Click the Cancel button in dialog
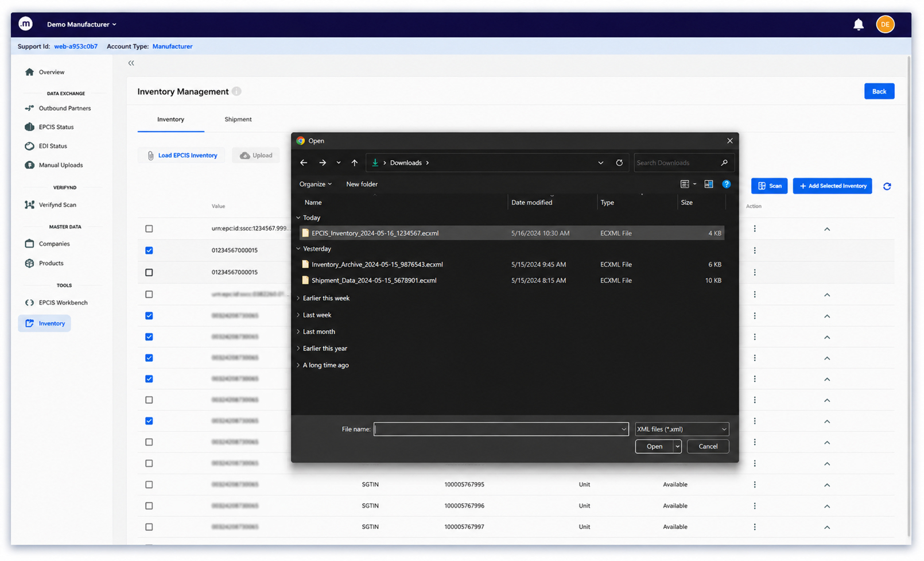Image resolution: width=924 pixels, height=561 pixels. pos(708,446)
